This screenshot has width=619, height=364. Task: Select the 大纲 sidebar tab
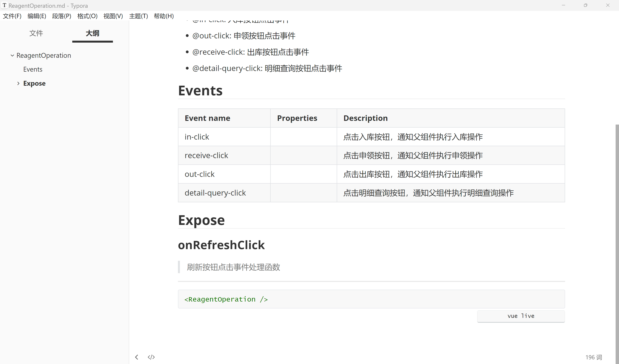tap(92, 33)
